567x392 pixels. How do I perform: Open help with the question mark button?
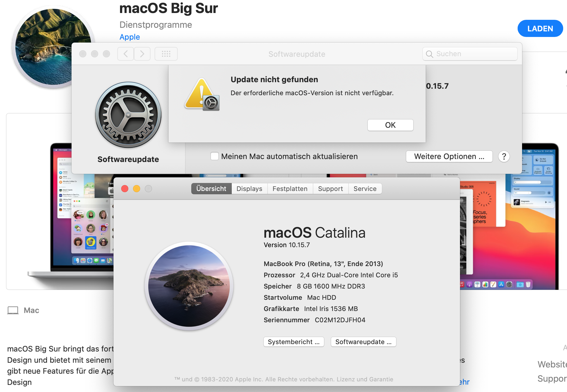coord(504,156)
